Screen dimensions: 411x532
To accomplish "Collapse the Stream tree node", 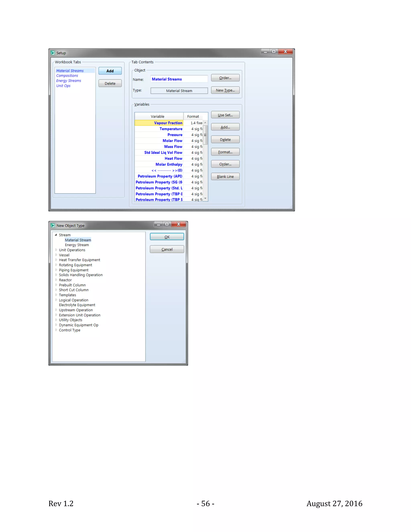I will coord(56,235).
